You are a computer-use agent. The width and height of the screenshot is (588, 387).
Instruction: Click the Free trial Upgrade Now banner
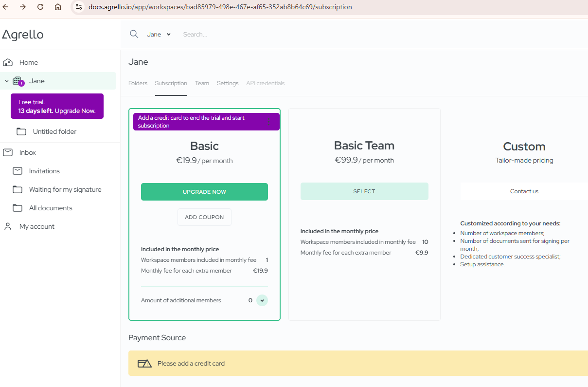[x=57, y=106]
